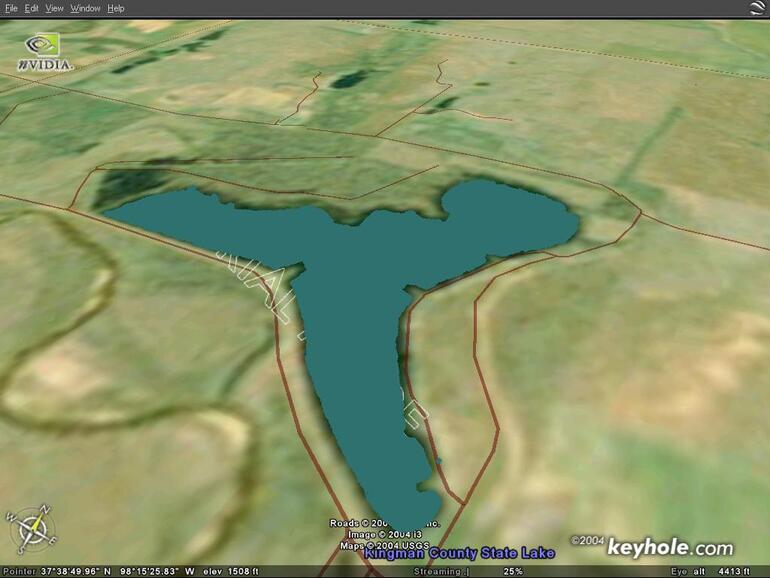Open the Help menu
Screen dimensions: 770x578
coord(116,8)
